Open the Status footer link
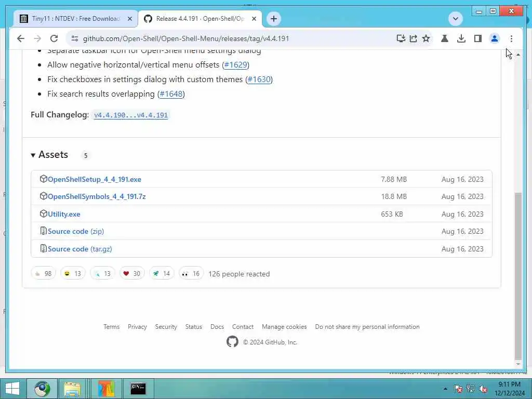 point(193,327)
